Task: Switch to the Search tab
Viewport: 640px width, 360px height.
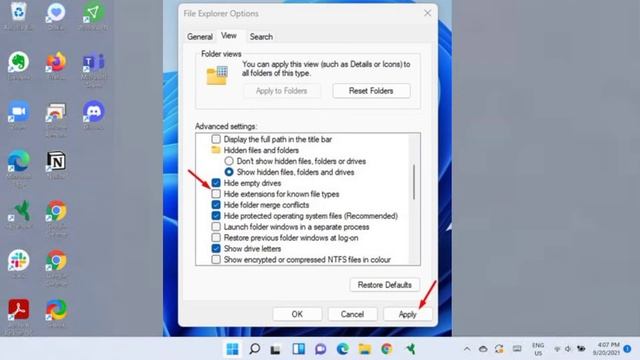Action: point(261,37)
